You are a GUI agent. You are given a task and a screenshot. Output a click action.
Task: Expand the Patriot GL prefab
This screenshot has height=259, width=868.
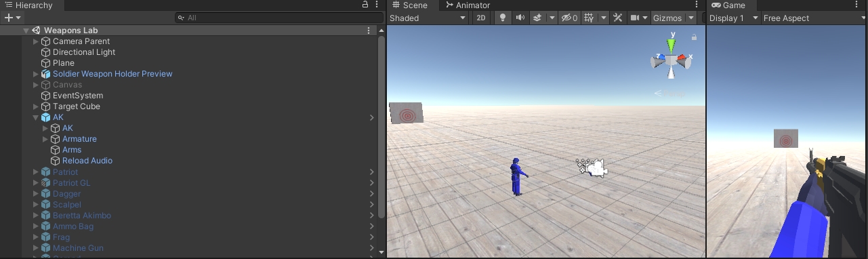[36, 183]
